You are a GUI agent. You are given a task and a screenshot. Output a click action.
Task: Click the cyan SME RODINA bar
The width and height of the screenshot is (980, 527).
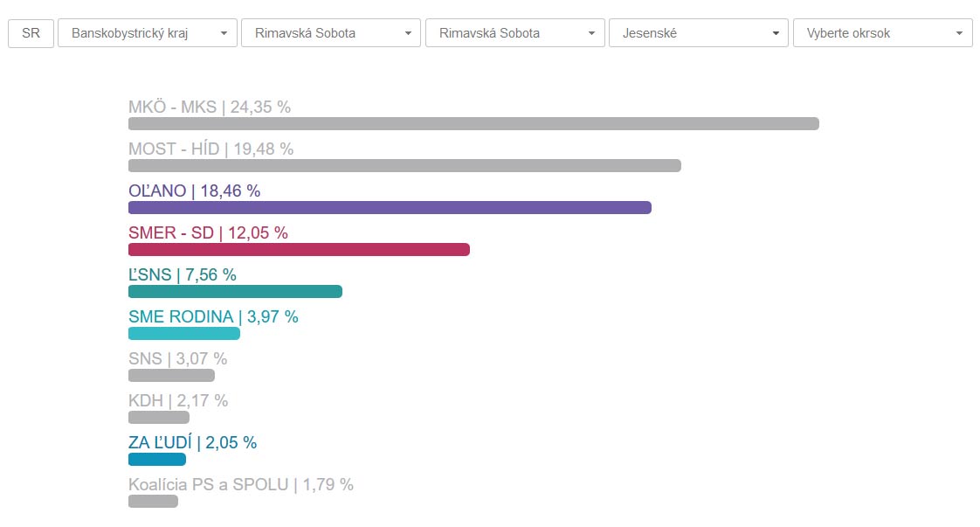[183, 333]
